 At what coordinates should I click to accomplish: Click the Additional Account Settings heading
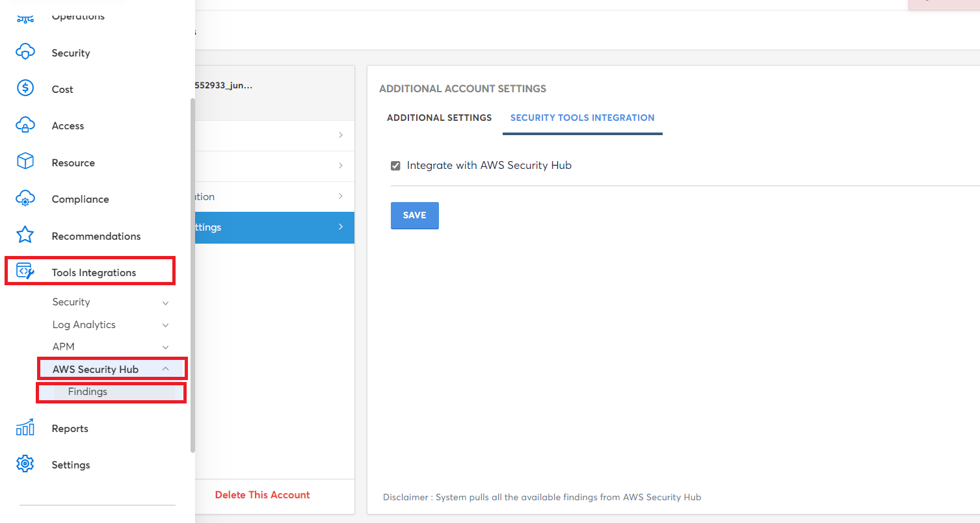(462, 88)
